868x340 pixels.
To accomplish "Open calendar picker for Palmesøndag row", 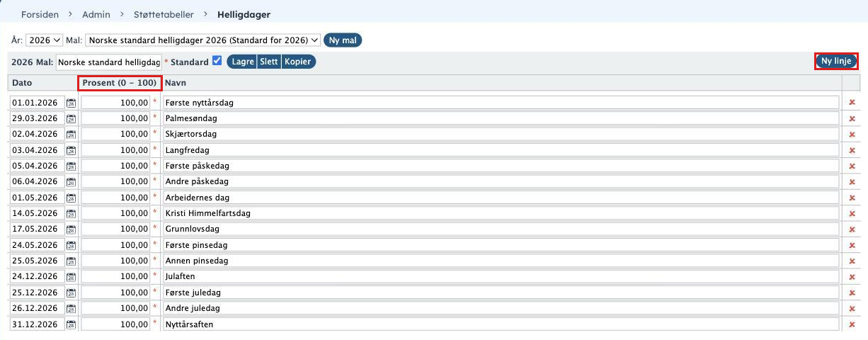I will [x=71, y=118].
